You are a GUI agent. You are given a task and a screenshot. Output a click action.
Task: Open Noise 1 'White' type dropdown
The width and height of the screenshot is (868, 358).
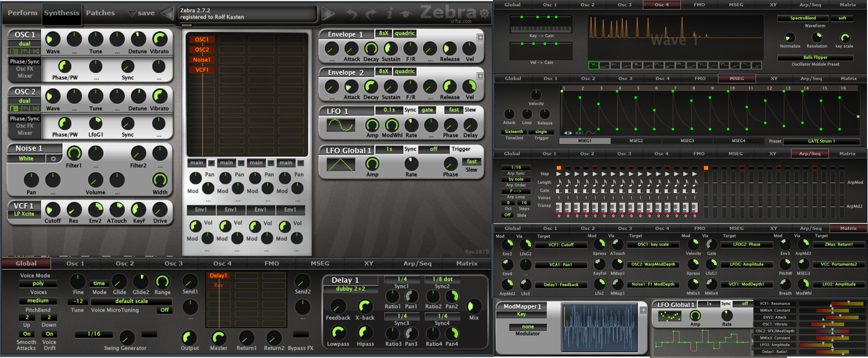pyautogui.click(x=26, y=159)
